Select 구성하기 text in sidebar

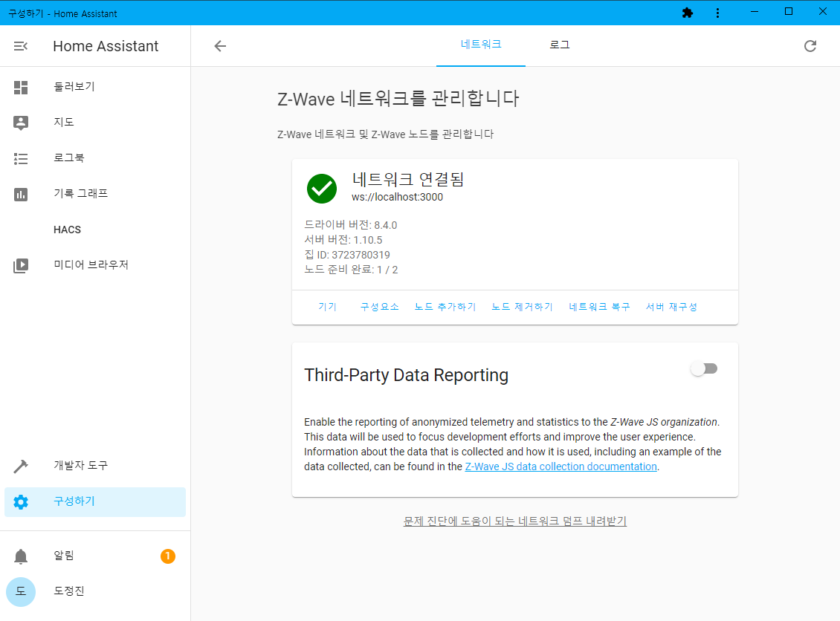coord(74,501)
